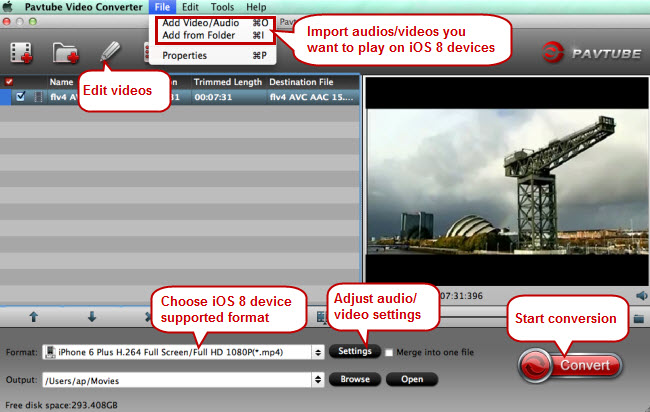Click the Free disk space:293.408GB text
The height and width of the screenshot is (412, 650).
[x=61, y=405]
